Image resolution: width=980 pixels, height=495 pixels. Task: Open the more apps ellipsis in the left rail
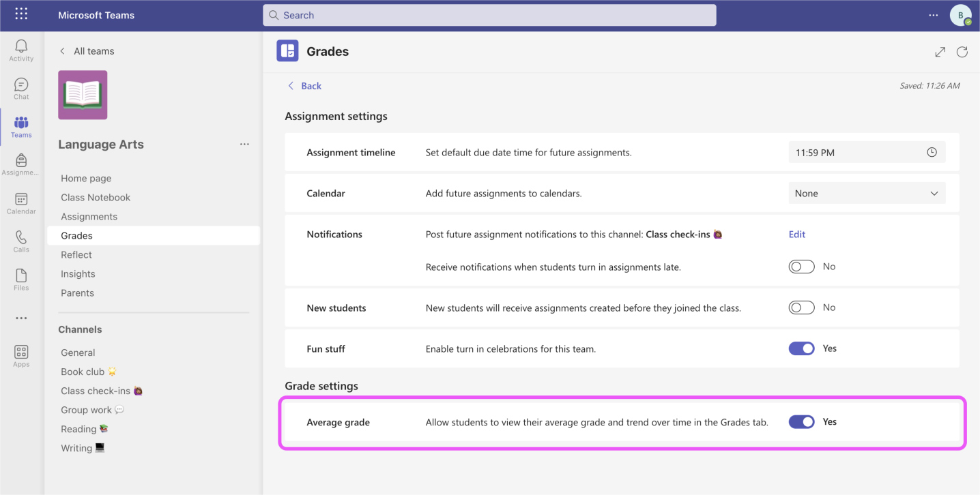pyautogui.click(x=21, y=318)
